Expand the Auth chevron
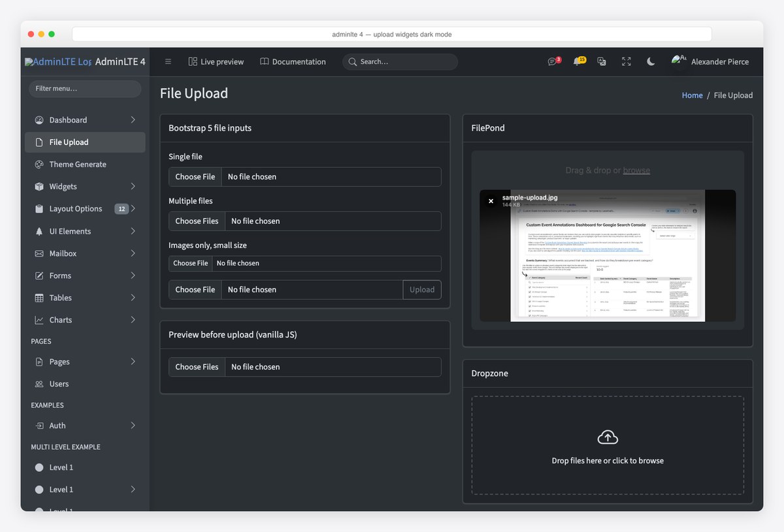The height and width of the screenshot is (532, 784). [x=133, y=425]
